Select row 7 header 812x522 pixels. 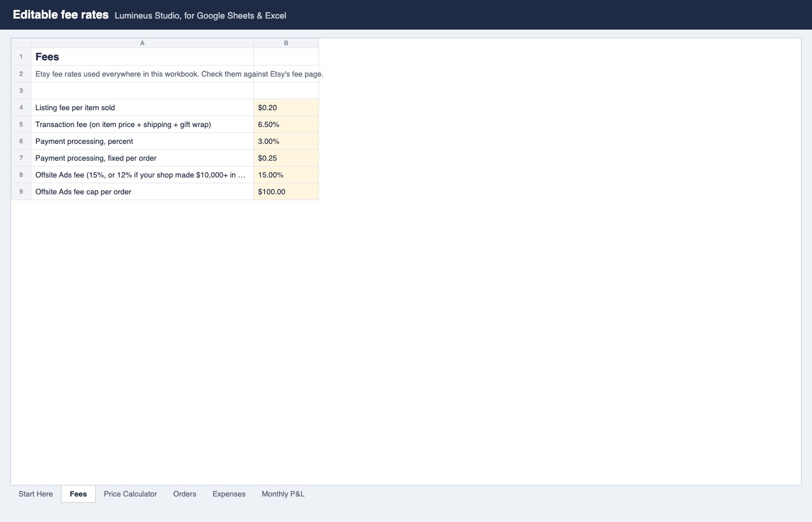pos(21,158)
